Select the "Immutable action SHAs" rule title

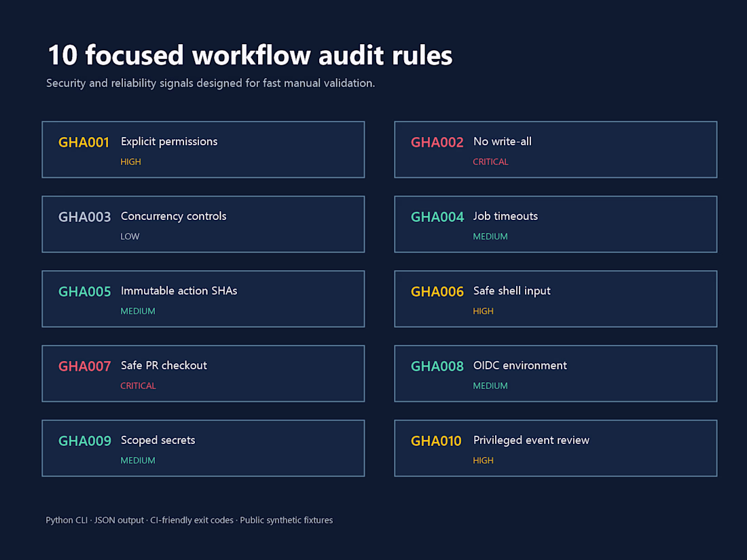[179, 291]
